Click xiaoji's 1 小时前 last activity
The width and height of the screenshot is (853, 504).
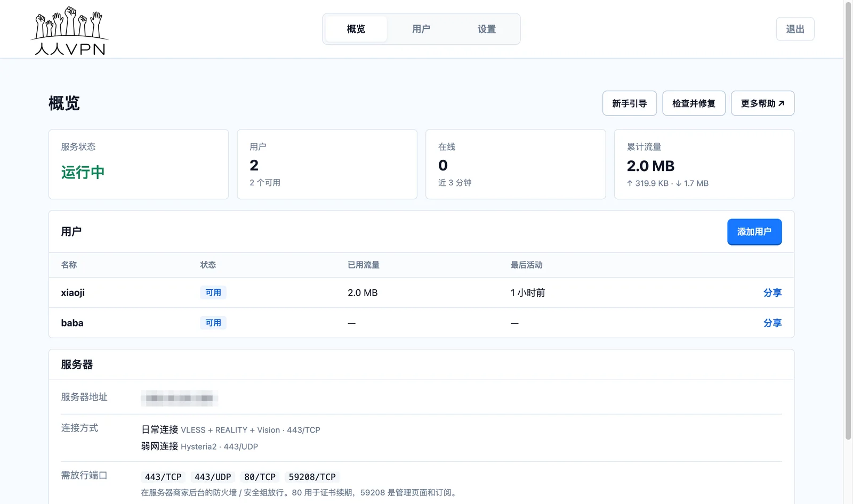coord(528,292)
